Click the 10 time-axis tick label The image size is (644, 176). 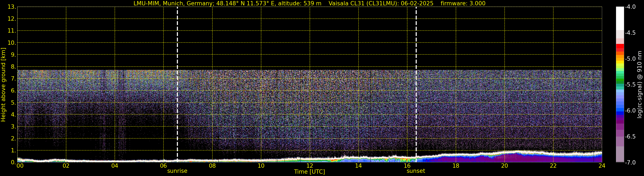coord(261,166)
